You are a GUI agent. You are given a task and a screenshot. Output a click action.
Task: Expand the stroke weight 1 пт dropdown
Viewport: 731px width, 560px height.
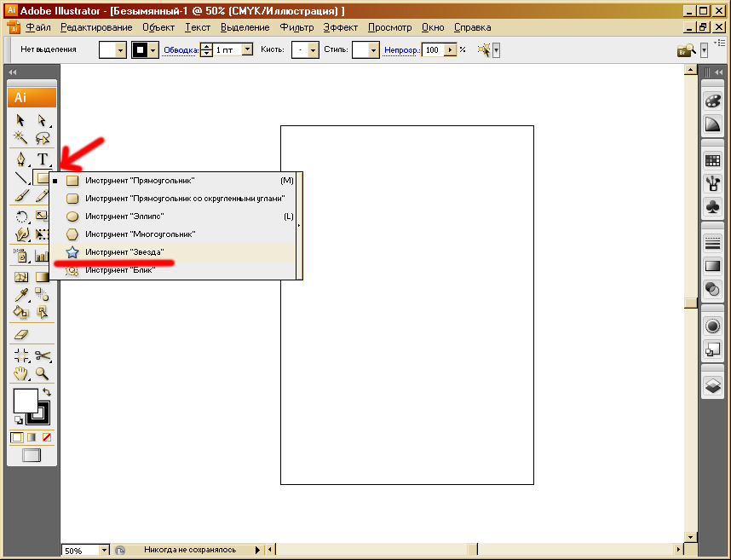tap(248, 49)
